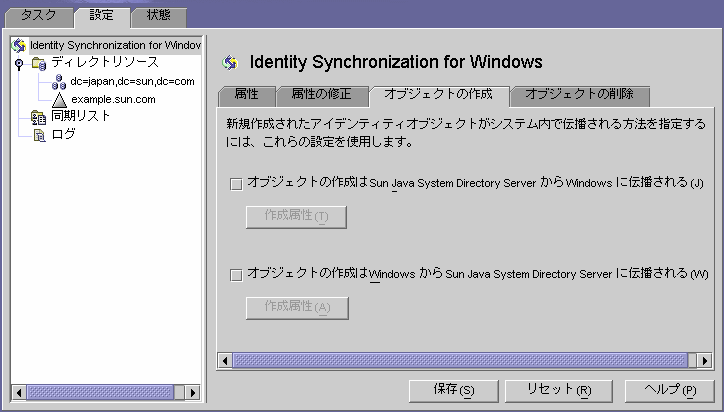Click the dc=japan,dc=sun,dc=com directory icon
The image size is (724, 412).
tap(59, 82)
